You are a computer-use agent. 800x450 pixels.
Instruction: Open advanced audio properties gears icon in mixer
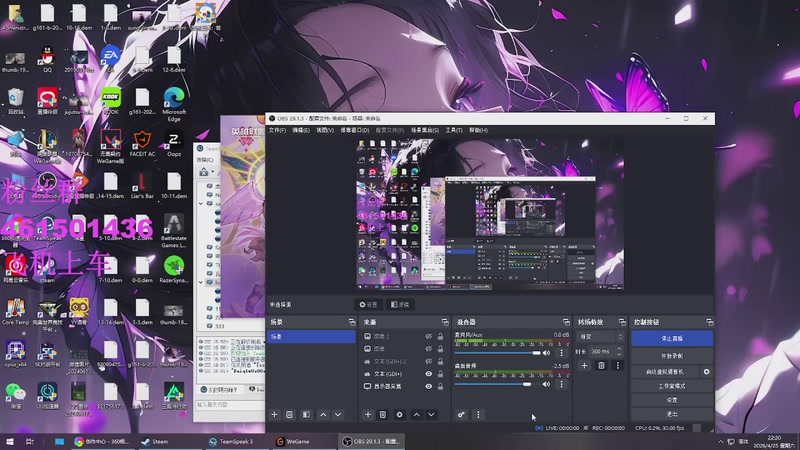[461, 415]
